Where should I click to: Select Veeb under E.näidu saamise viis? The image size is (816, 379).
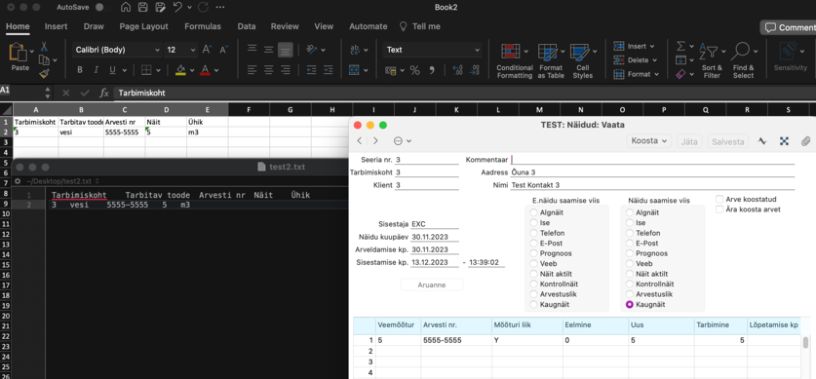coord(534,263)
